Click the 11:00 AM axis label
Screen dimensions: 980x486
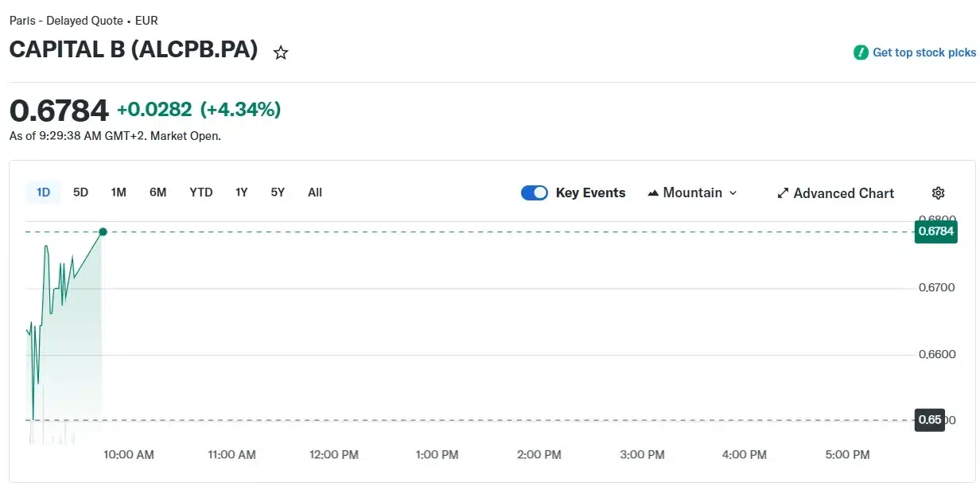coord(231,455)
